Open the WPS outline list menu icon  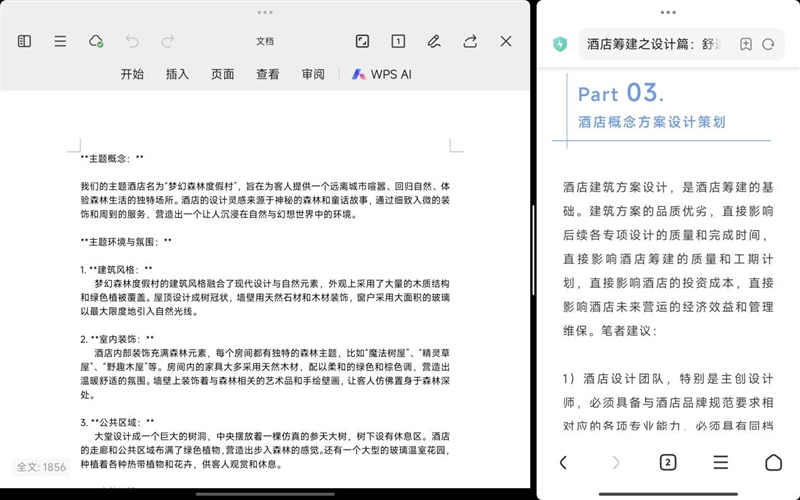tap(60, 41)
